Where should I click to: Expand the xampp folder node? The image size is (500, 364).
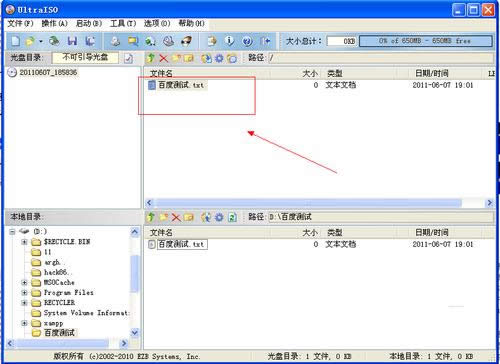pyautogui.click(x=24, y=323)
